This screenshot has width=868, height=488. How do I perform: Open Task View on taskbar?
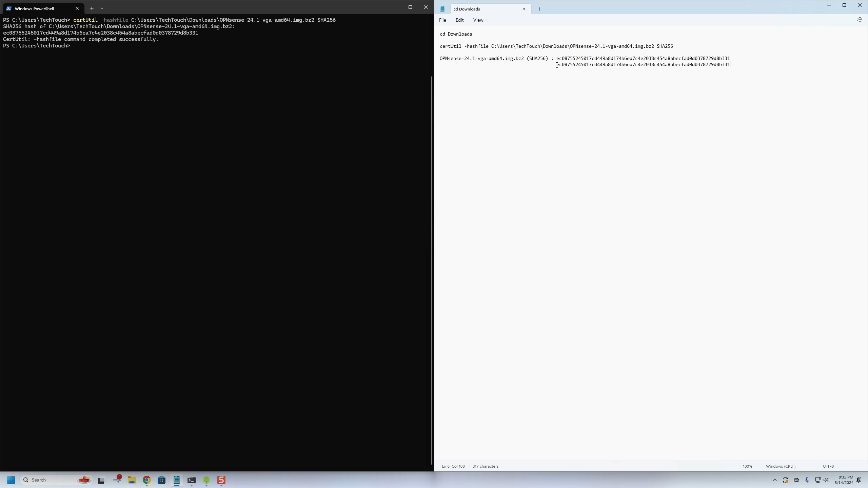(x=101, y=480)
